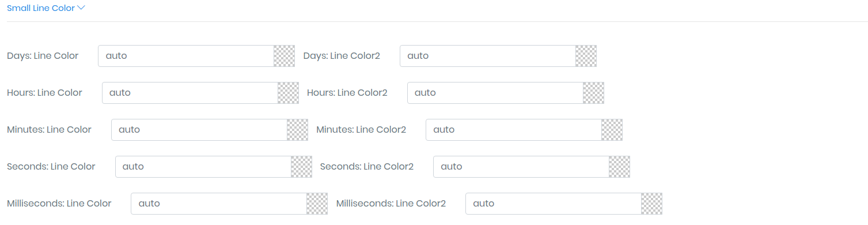Screen dimensions: 868x225
Task: Select the Minutes: Line Color2 input box
Action: [514, 130]
